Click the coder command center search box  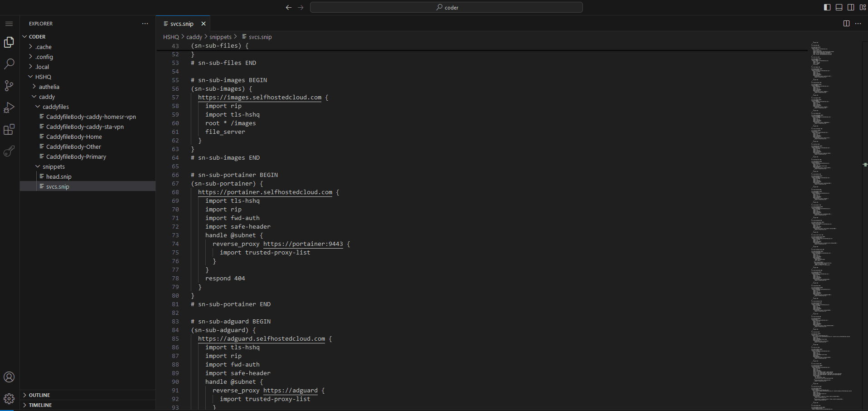coord(446,7)
